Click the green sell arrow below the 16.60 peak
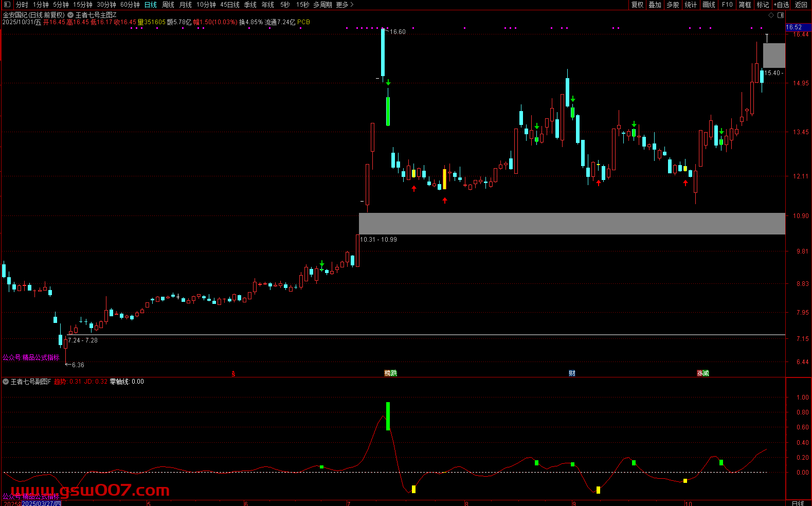The image size is (812, 506). [388, 82]
